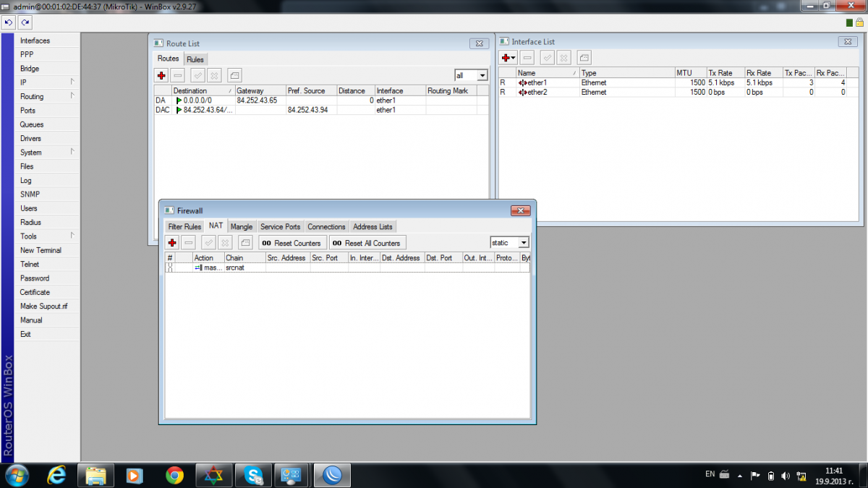Click enable checkmark in Interface List toolbar
The height and width of the screenshot is (488, 868).
click(x=548, y=58)
